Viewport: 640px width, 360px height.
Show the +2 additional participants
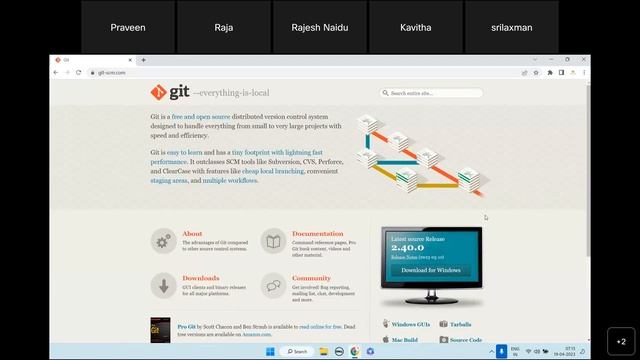(621, 342)
